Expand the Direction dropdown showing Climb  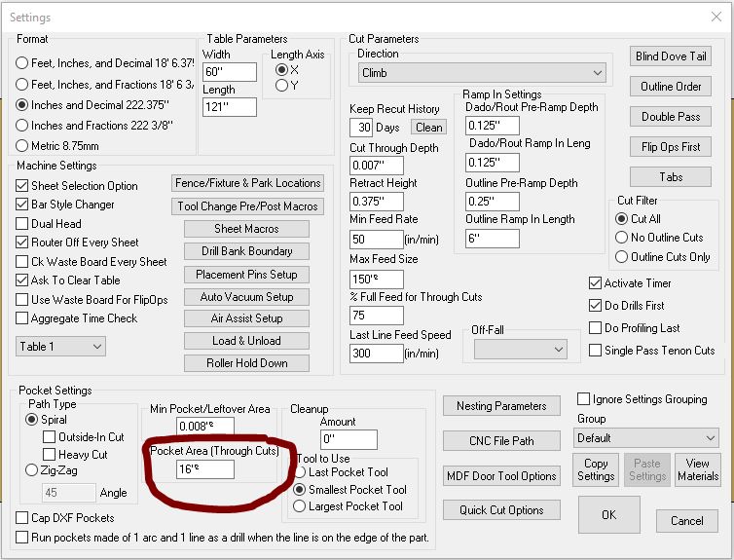[x=481, y=73]
